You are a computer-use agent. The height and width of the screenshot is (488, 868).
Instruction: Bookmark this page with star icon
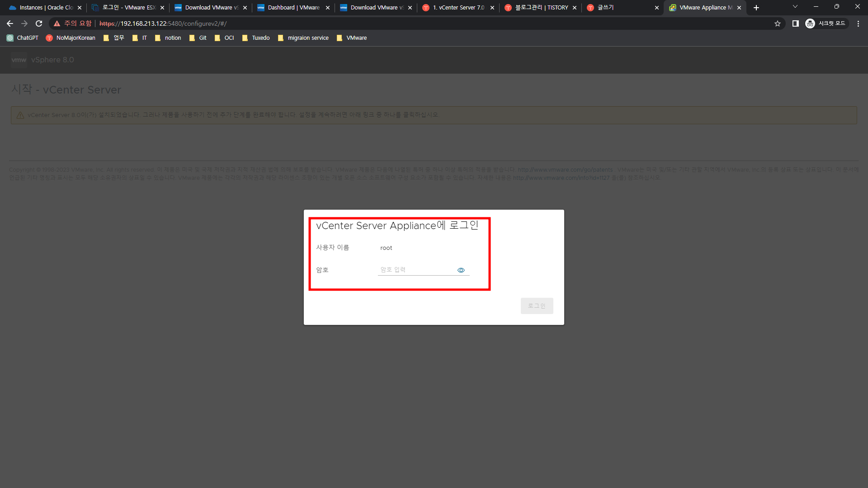[777, 23]
